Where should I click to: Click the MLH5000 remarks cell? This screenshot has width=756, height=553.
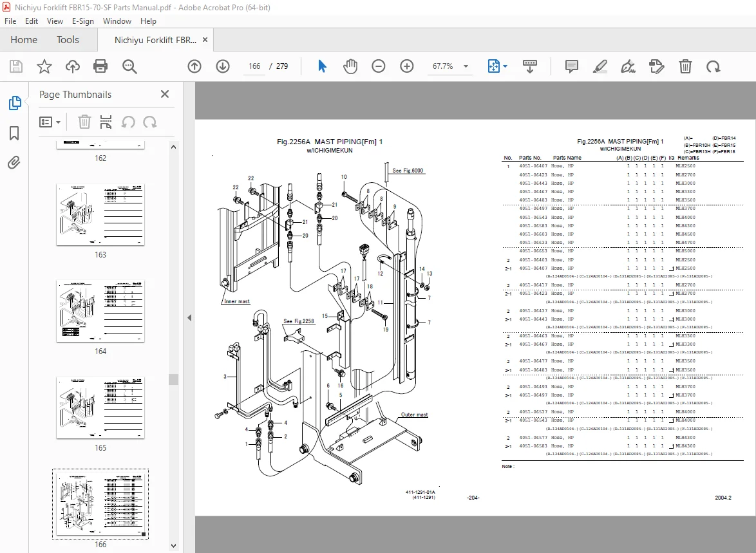(x=685, y=250)
